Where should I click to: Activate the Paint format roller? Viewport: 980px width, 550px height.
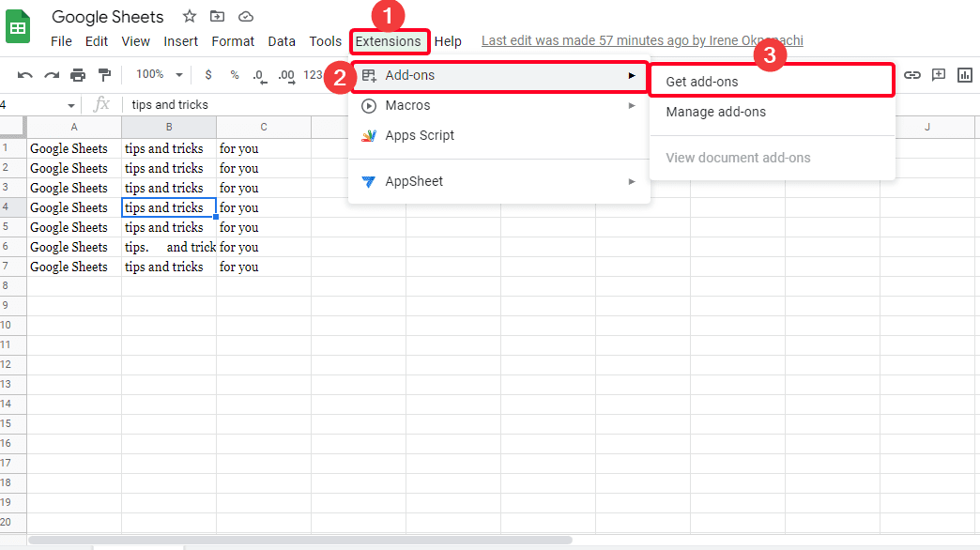point(104,75)
